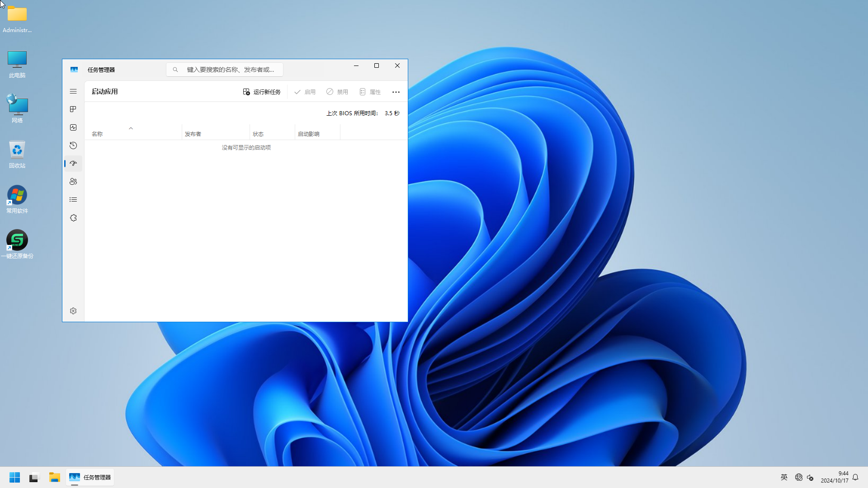Click the network globe tray icon

[x=799, y=477]
